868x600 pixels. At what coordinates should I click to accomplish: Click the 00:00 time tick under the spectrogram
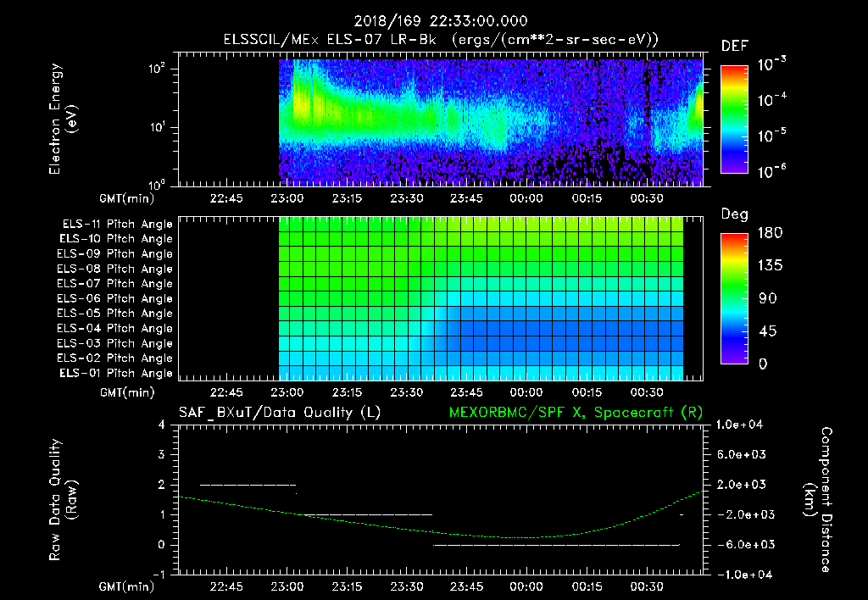[x=526, y=198]
